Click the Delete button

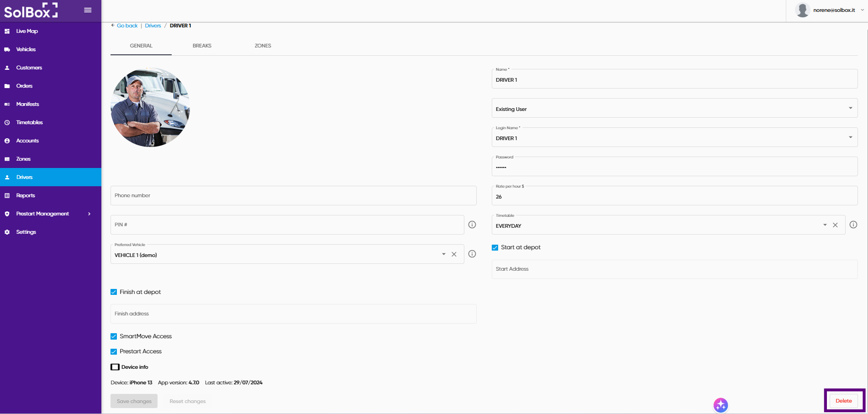click(x=843, y=401)
